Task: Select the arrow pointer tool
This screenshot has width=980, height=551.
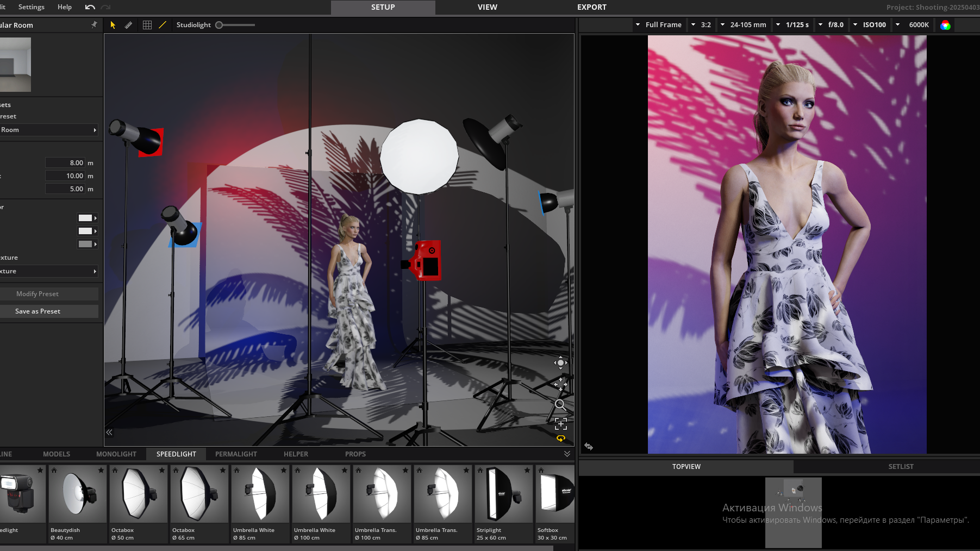Action: (113, 25)
